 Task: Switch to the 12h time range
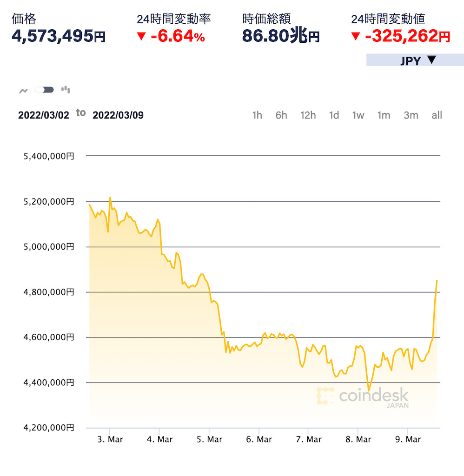click(x=308, y=115)
